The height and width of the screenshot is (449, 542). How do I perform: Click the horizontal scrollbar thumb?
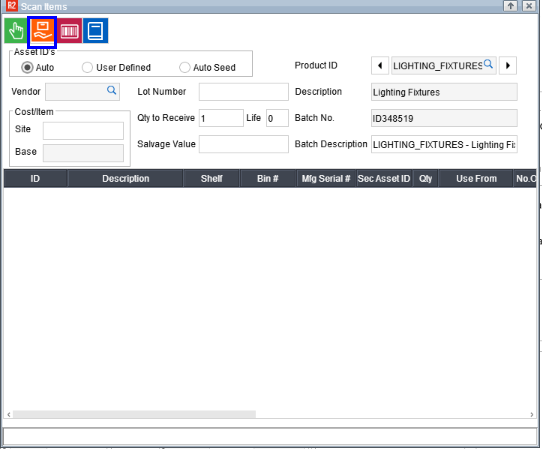point(134,414)
